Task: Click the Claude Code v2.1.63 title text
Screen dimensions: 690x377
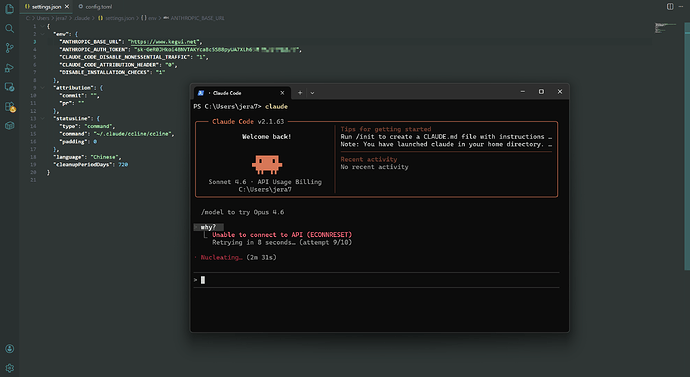Action: [x=248, y=121]
